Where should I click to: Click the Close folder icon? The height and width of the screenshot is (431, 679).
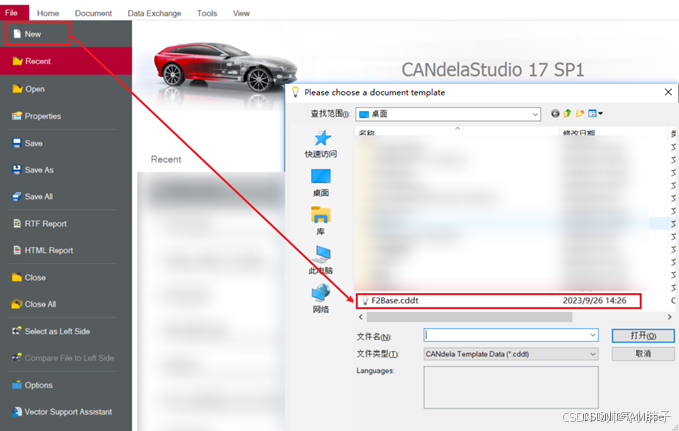pos(17,277)
